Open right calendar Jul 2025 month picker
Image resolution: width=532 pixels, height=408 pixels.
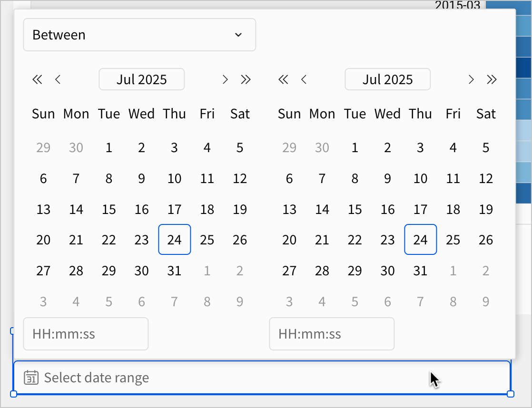[x=387, y=79]
